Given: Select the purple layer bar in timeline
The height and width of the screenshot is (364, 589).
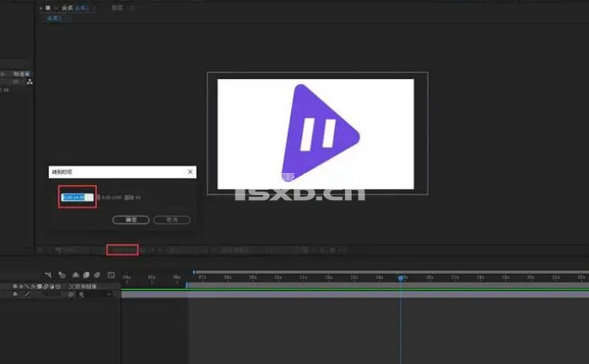Looking at the screenshot, I should [355, 295].
